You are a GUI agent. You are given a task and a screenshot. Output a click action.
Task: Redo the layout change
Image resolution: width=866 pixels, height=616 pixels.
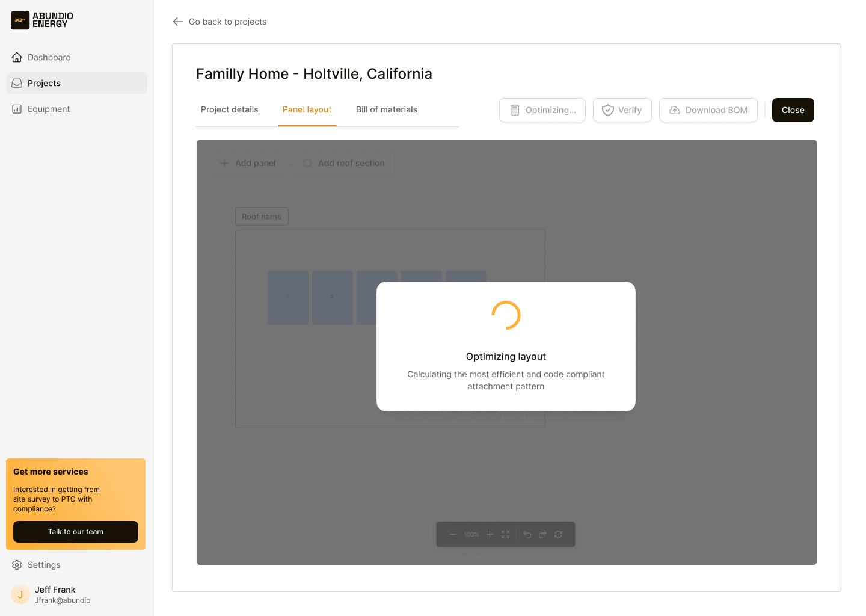(x=543, y=534)
